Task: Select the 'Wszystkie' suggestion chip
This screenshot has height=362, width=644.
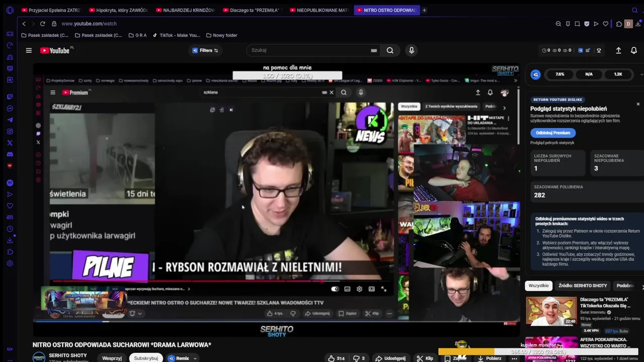Action: (538, 286)
